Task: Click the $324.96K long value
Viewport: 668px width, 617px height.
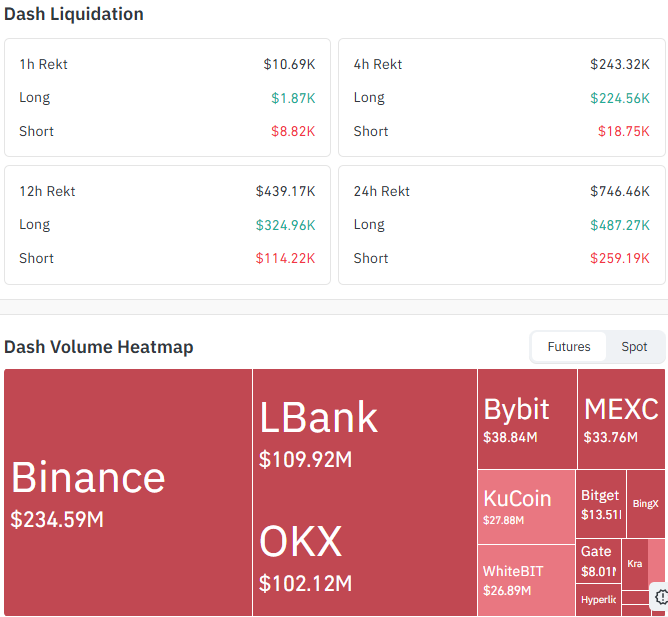Action: coord(285,225)
